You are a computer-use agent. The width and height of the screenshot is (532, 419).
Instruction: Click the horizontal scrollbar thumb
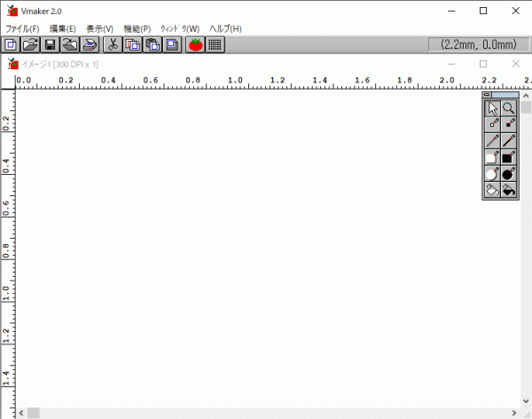click(34, 413)
